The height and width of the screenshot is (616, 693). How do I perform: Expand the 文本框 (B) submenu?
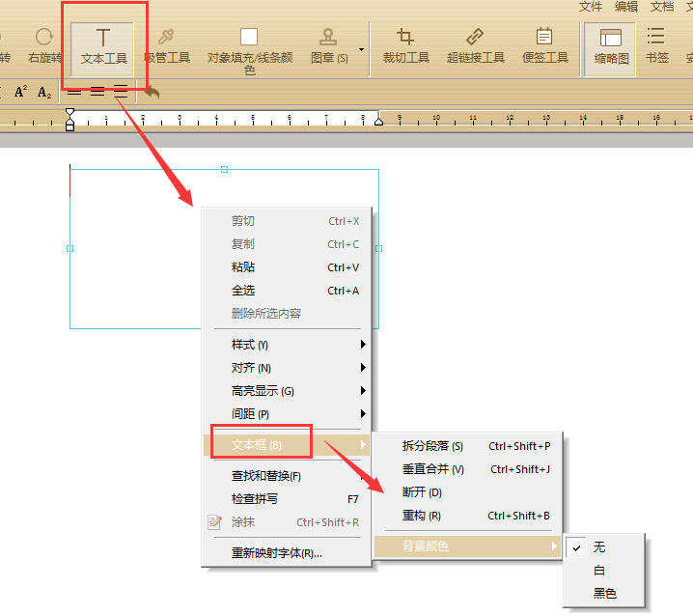(287, 445)
